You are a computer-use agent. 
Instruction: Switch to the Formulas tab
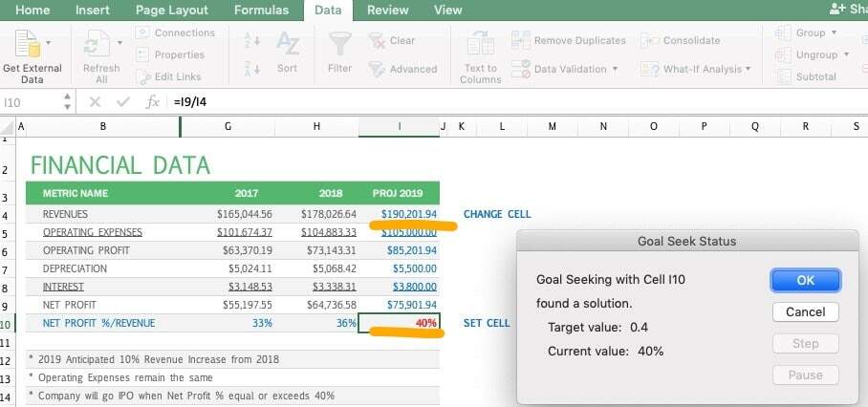(x=261, y=10)
